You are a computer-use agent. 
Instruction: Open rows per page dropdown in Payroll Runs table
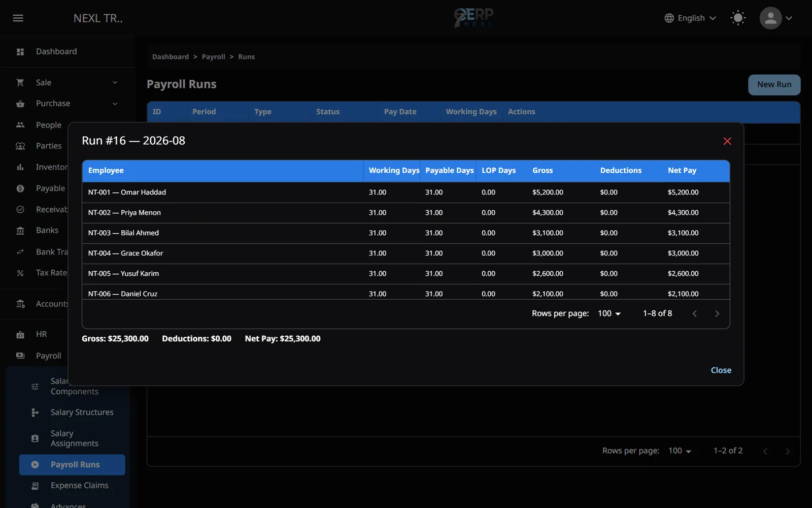click(x=680, y=451)
